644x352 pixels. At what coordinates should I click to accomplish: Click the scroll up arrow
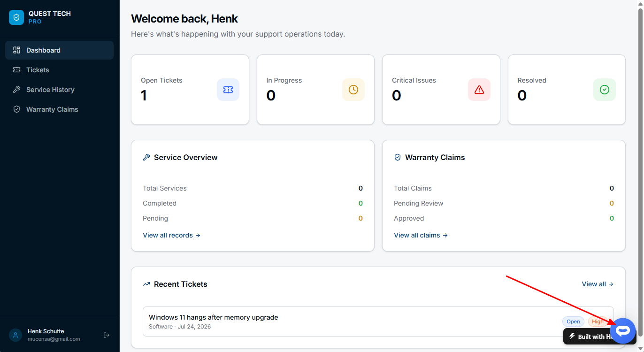pos(640,4)
